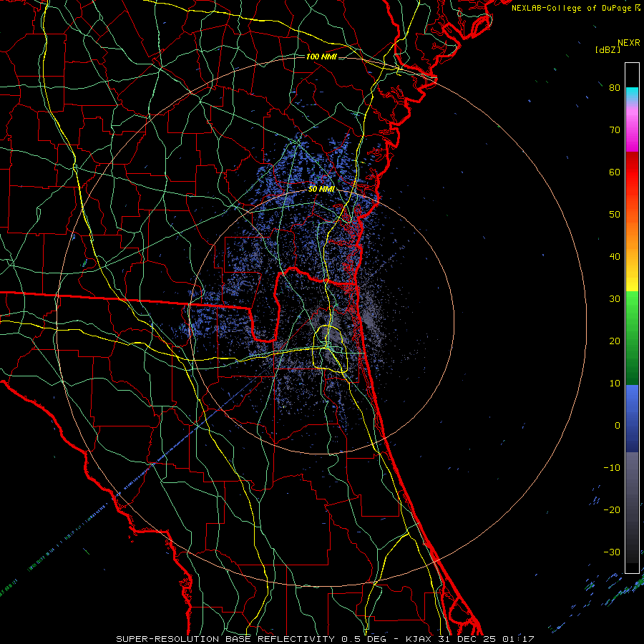Click the 100 NMI range ring label
This screenshot has width=644, height=644.
321,57
